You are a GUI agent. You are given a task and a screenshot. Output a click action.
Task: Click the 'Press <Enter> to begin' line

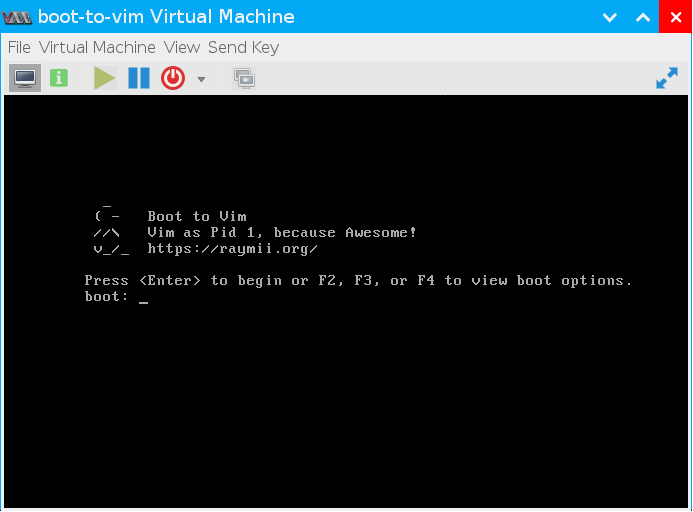358,281
